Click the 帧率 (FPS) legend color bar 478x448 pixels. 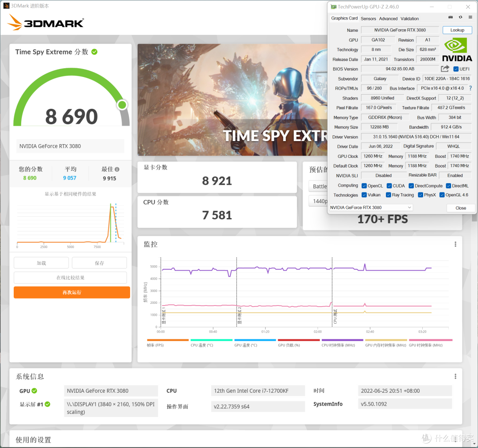pos(168,340)
